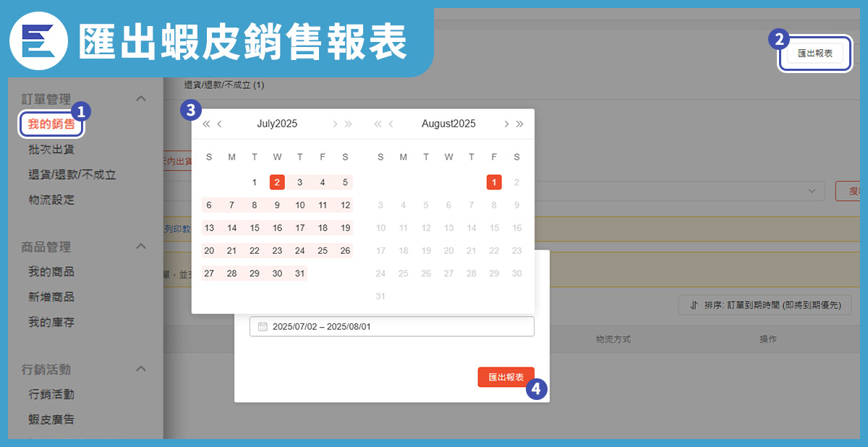
Task: Open 我的銷售 in sidebar
Action: point(51,124)
